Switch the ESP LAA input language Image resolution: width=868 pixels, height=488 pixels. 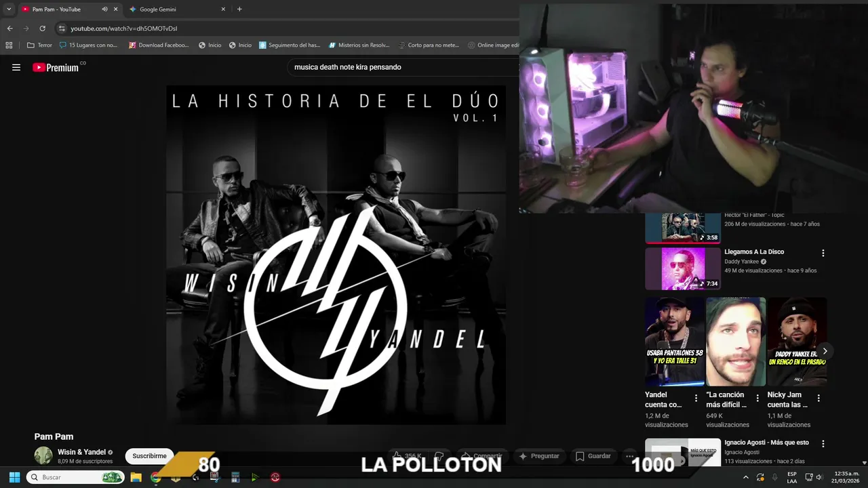[792, 477]
